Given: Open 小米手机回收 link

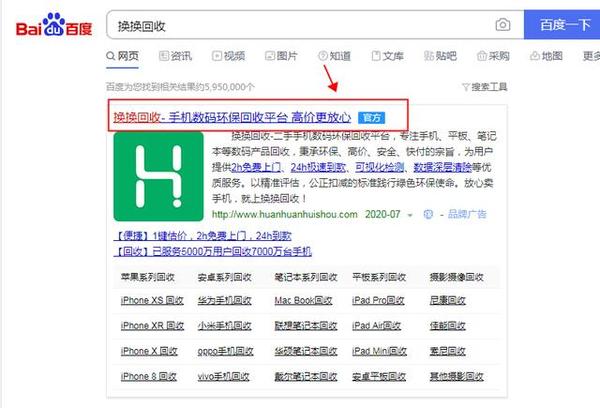Looking at the screenshot, I should pyautogui.click(x=225, y=326).
